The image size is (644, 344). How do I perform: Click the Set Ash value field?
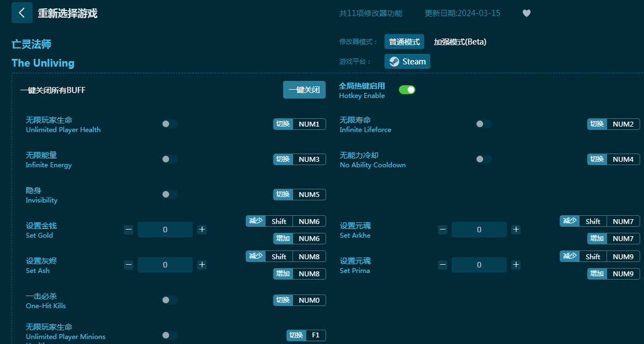pos(165,265)
